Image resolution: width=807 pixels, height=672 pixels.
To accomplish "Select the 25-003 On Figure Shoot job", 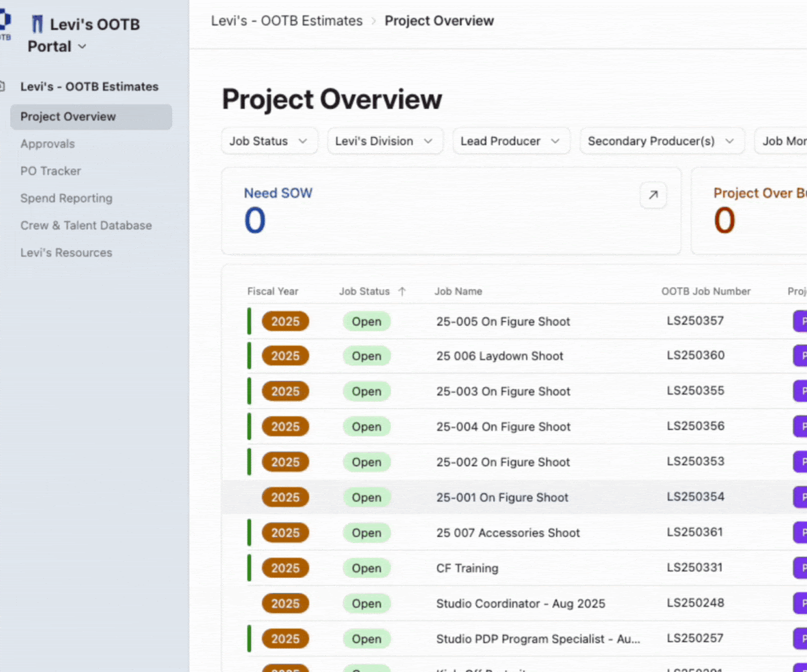I will 503,392.
